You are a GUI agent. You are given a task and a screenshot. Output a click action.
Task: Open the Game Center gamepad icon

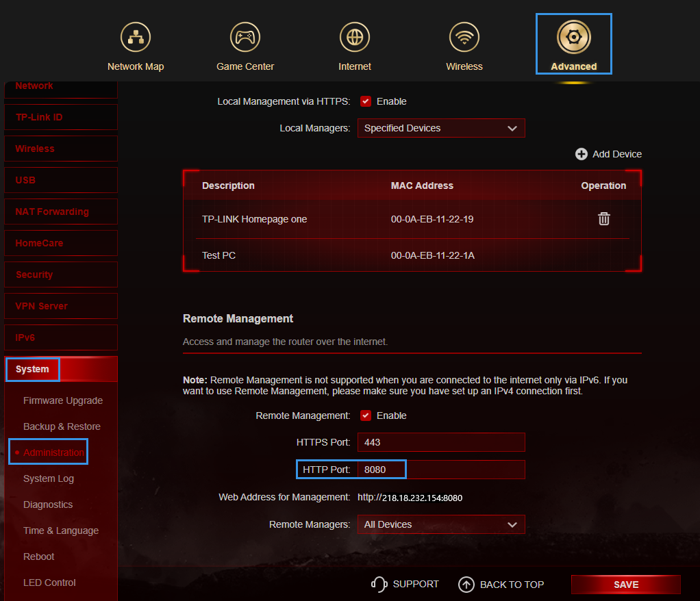tap(245, 37)
